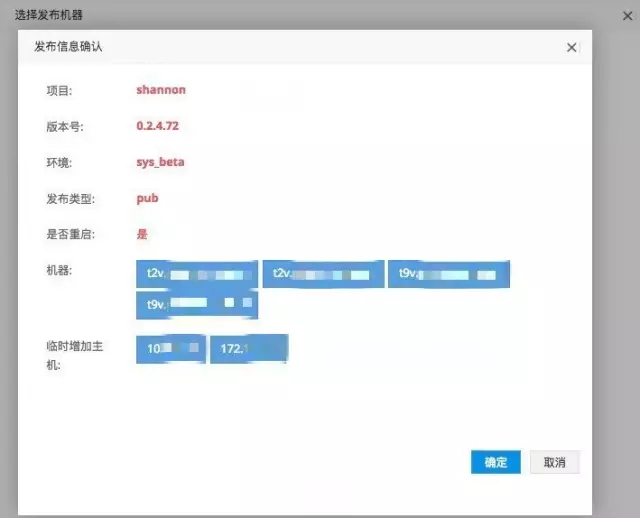This screenshot has height=518, width=640.
Task: Select the t9v machine tag in the second row
Action: coord(197,305)
